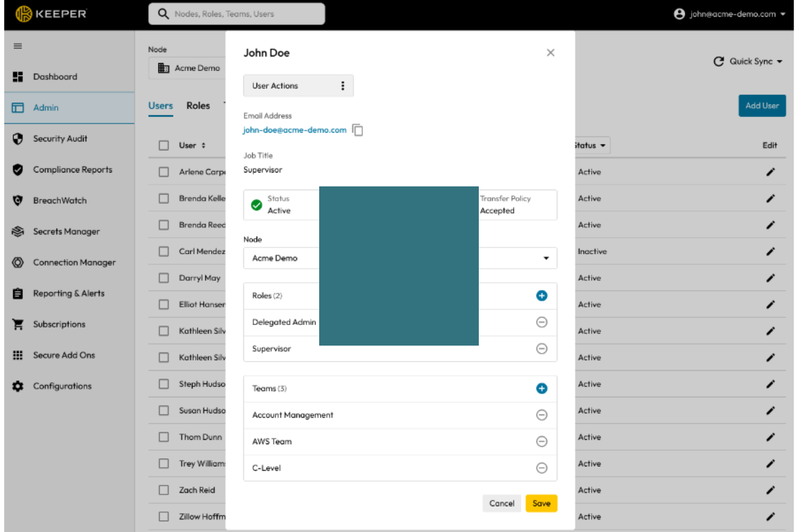The height and width of the screenshot is (532, 798).
Task: Open BreachWatch from the sidebar
Action: coord(60,201)
